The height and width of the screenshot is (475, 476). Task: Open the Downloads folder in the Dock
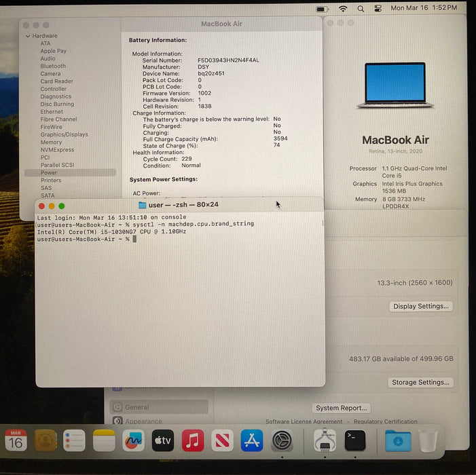(398, 440)
